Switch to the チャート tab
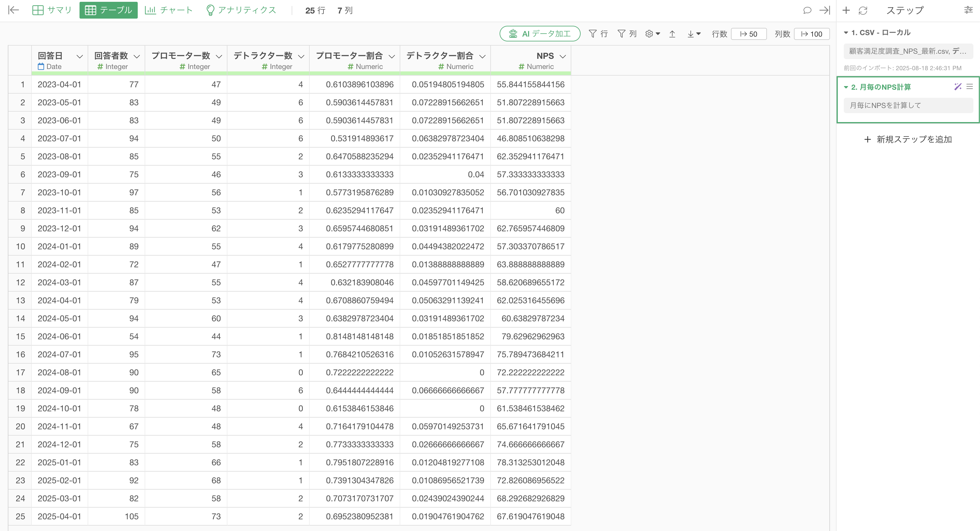Screen dimensions: 980x531 (x=169, y=10)
